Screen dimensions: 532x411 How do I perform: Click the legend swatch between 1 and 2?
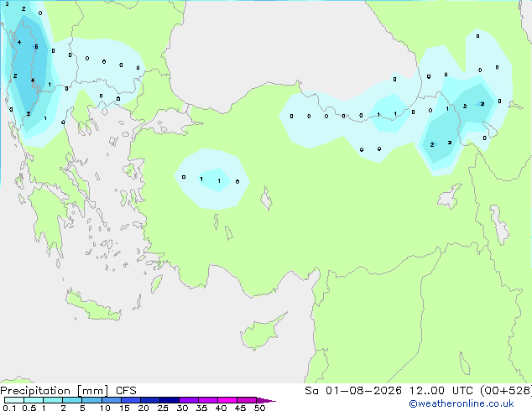click(x=53, y=400)
